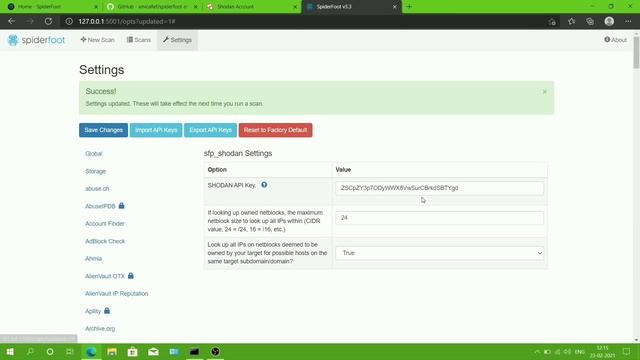
Task: Select AdBlock Check module settings
Action: tap(105, 241)
